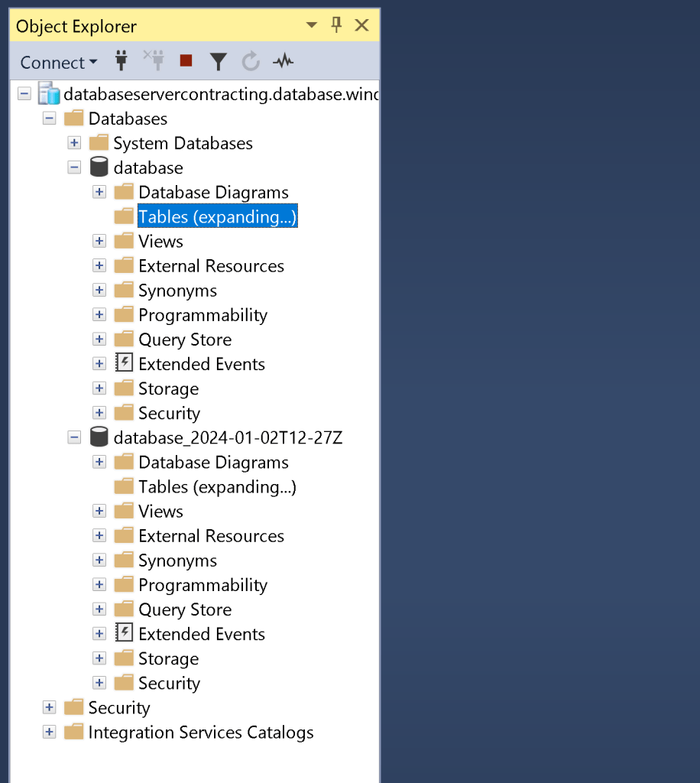Select Programmability under database_2024-01-02T12-27Z
Screen dimensions: 700x783
click(x=203, y=585)
